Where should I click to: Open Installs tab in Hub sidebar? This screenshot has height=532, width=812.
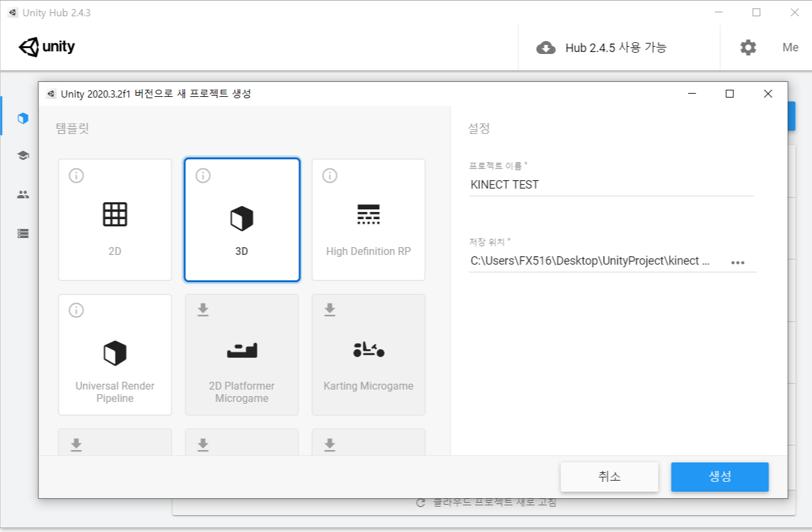click(23, 233)
